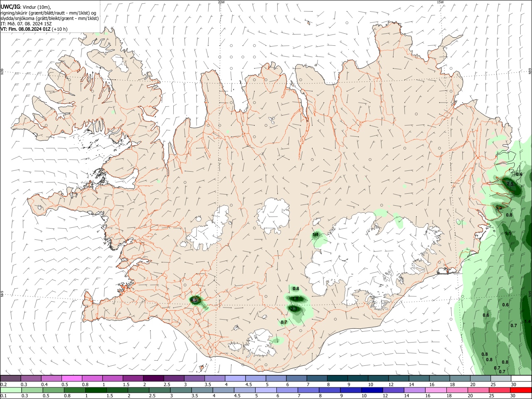
Task: Pick the bright red rain swatch after 30
Action: click(x=521, y=390)
